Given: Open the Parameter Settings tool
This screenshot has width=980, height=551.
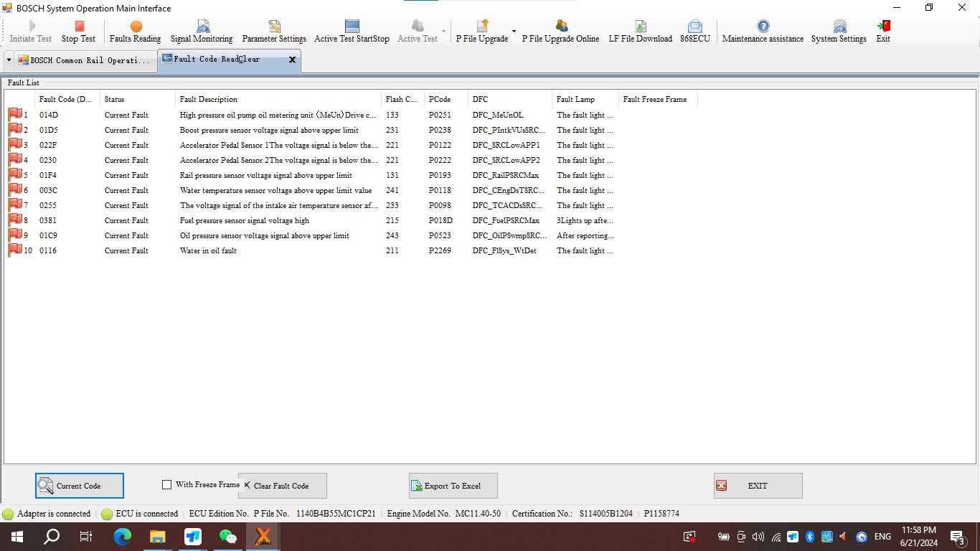Looking at the screenshot, I should click(274, 32).
